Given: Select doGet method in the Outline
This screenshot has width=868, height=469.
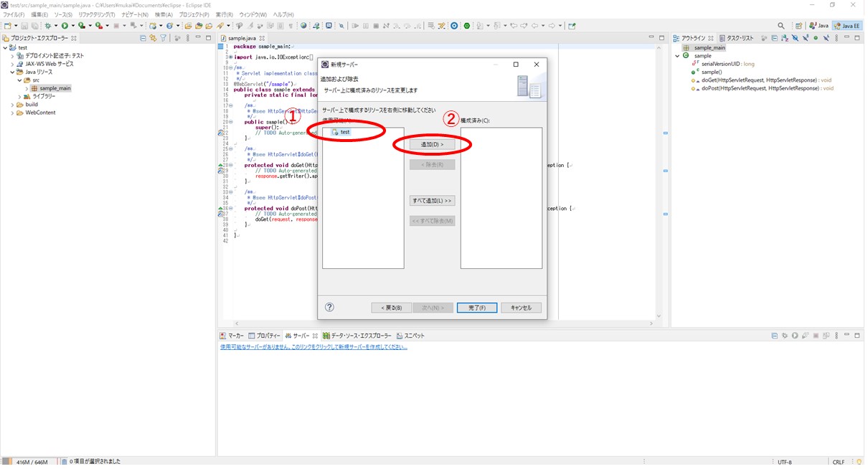Looking at the screenshot, I should (x=762, y=80).
